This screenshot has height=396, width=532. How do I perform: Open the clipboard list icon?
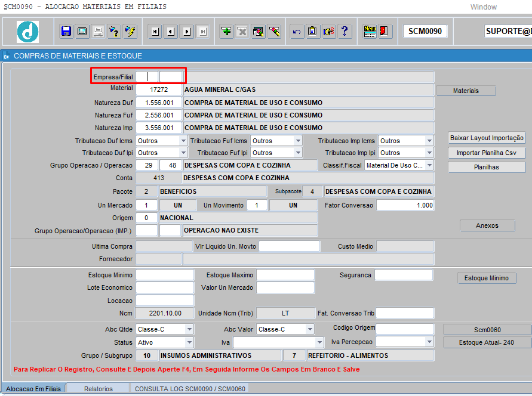[x=312, y=32]
